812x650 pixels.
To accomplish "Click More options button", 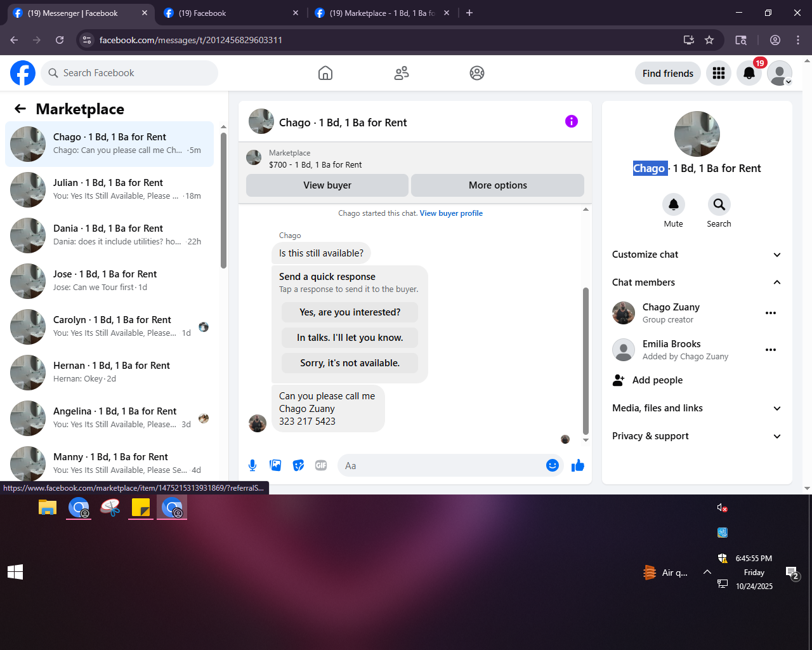I will point(498,185).
